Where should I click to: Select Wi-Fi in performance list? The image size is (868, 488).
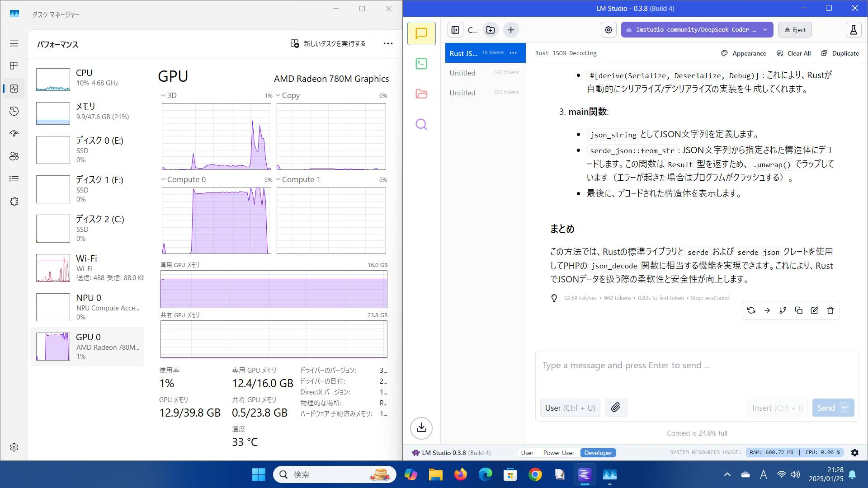[87, 267]
